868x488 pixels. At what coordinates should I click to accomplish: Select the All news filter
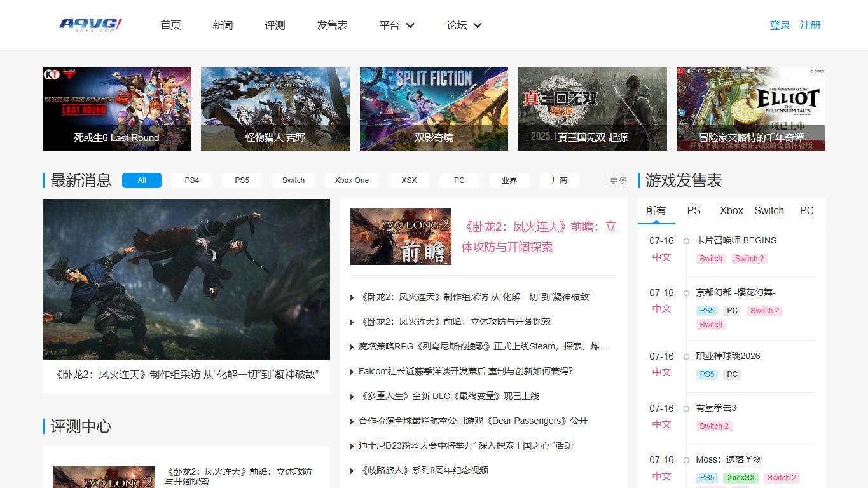(x=142, y=180)
